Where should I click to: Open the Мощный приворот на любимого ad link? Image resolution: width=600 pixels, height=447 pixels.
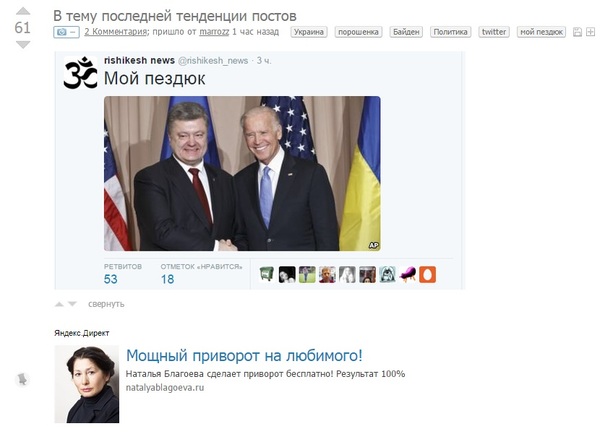pyautogui.click(x=244, y=356)
